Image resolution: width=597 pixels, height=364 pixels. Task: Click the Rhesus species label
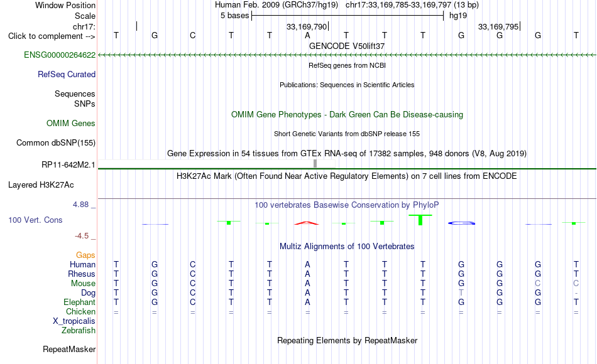point(82,274)
